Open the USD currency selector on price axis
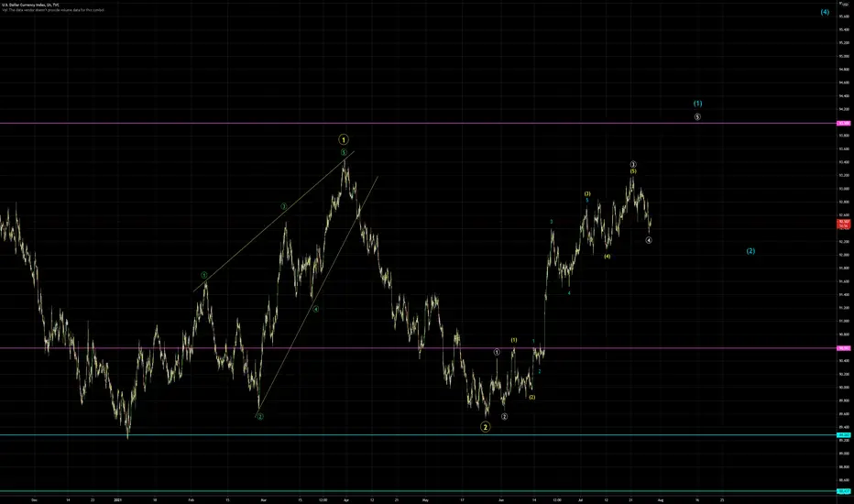This screenshot has height=504, width=854. pos(845,4)
